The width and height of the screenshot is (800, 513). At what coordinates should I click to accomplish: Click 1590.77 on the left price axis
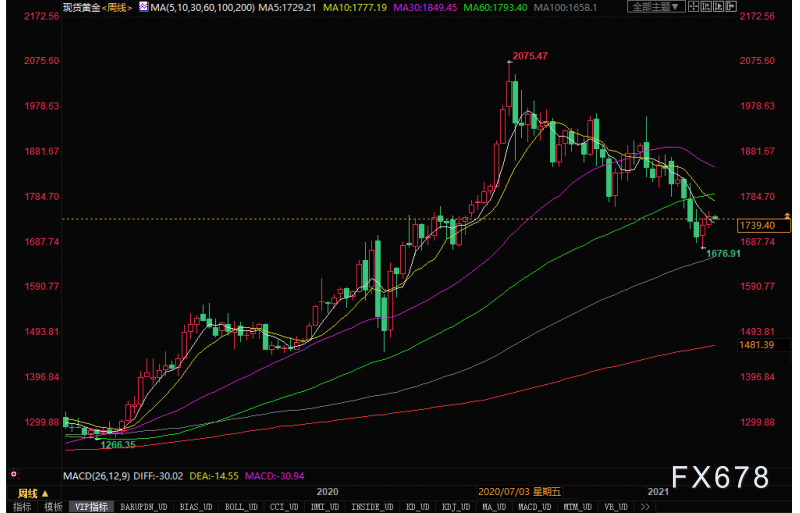[x=42, y=286]
